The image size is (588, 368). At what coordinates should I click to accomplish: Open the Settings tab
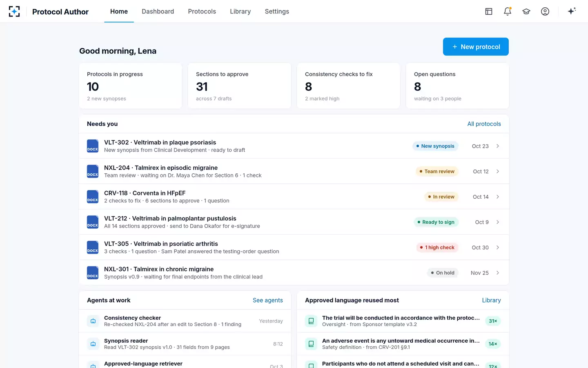[277, 11]
